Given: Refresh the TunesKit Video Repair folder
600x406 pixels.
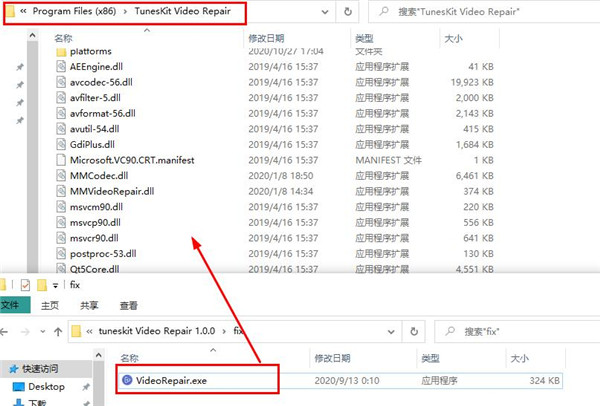Looking at the screenshot, I should coord(347,12).
